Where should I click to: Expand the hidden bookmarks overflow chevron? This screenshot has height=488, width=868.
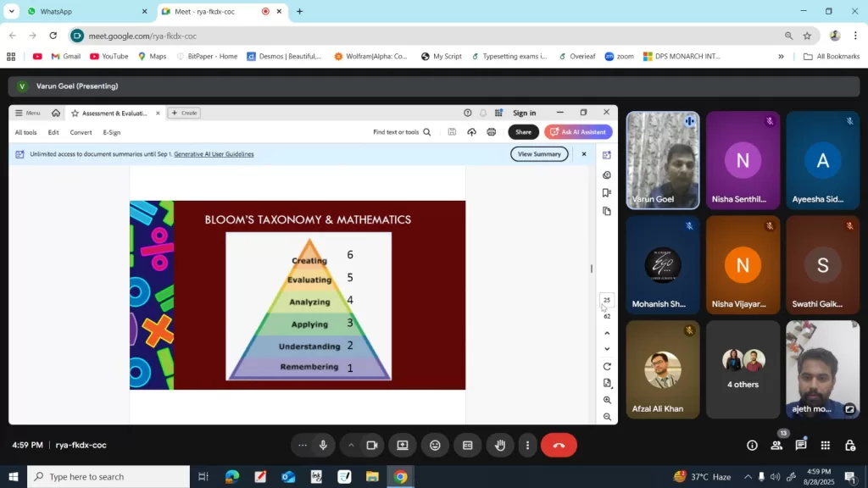[781, 57]
